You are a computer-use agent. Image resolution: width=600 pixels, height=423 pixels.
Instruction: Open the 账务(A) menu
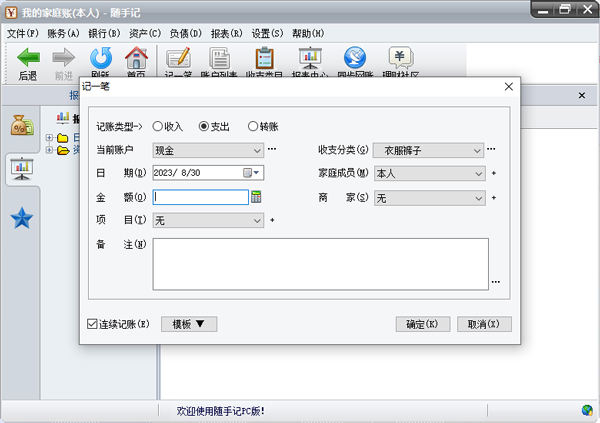coord(63,34)
